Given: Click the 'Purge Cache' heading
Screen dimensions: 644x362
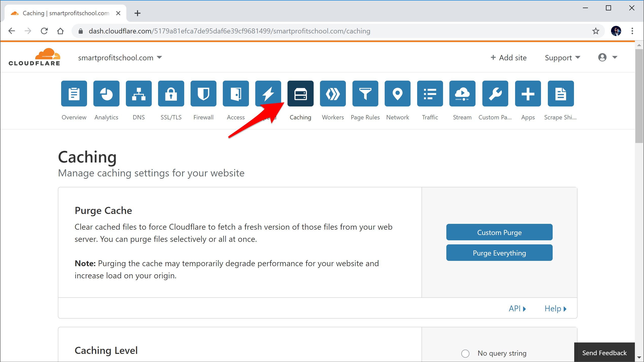Looking at the screenshot, I should click(103, 211).
